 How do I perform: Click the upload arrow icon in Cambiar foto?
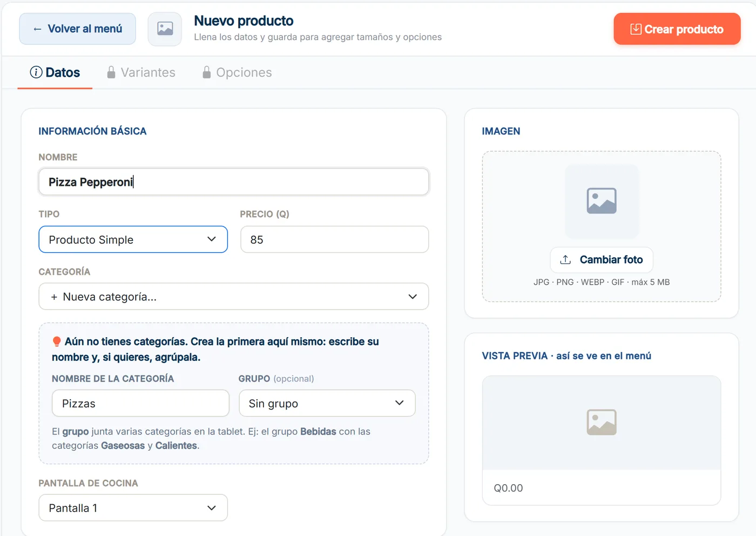coord(565,260)
